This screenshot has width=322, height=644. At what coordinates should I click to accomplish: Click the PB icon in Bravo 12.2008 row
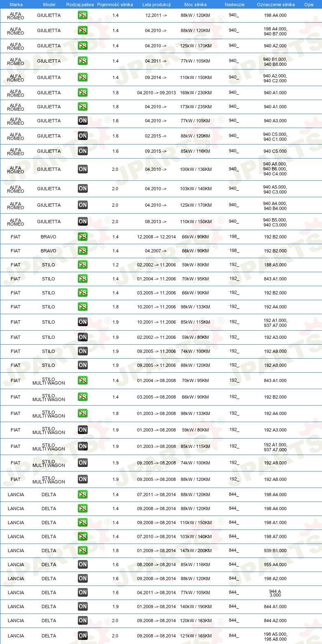point(83,237)
